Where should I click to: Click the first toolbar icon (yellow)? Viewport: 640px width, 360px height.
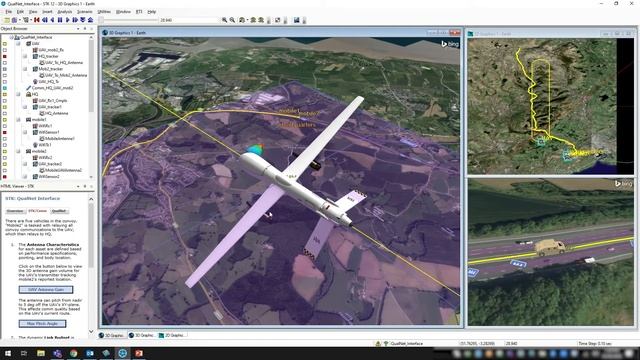point(7,20)
